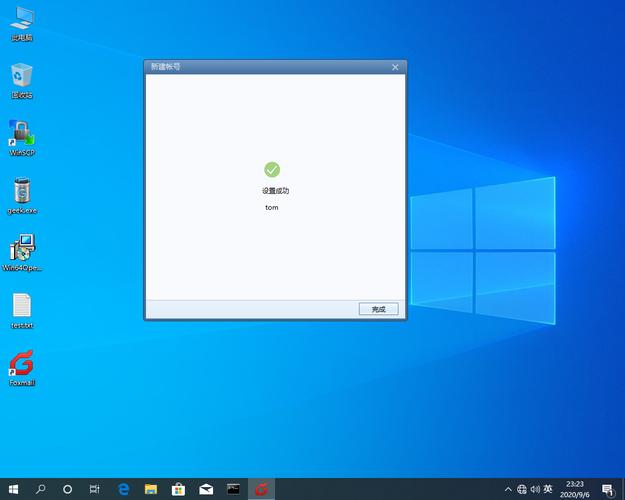Open the clock showing 23:23

click(x=576, y=489)
